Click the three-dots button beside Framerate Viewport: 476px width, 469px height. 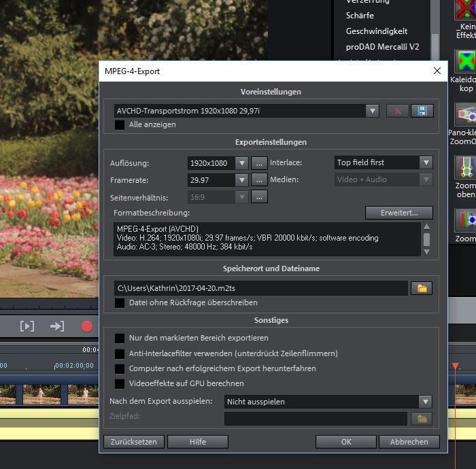pyautogui.click(x=259, y=179)
